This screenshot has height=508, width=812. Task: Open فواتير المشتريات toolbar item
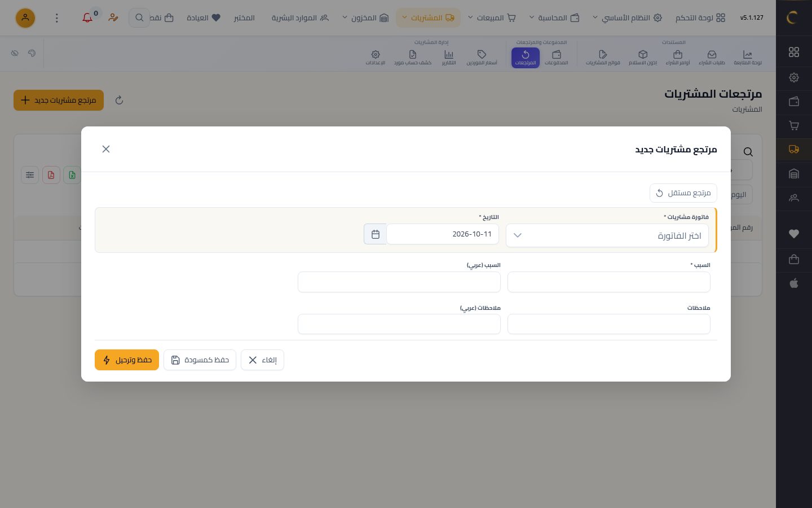603,58
